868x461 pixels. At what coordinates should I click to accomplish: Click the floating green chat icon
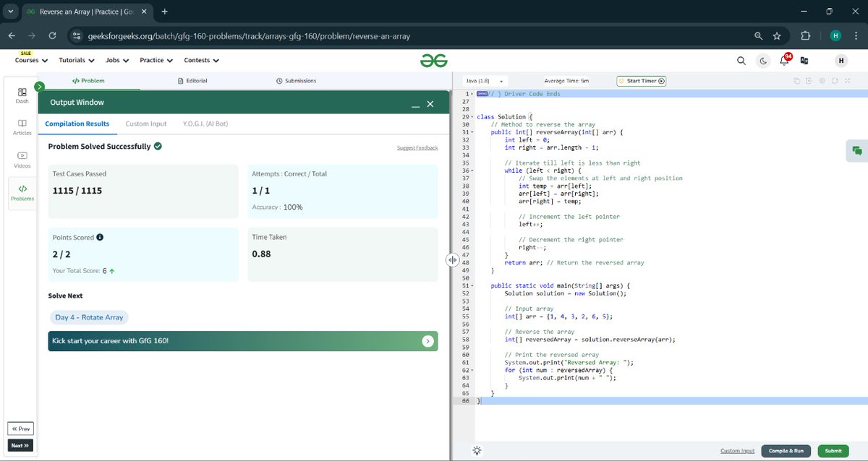coord(857,150)
